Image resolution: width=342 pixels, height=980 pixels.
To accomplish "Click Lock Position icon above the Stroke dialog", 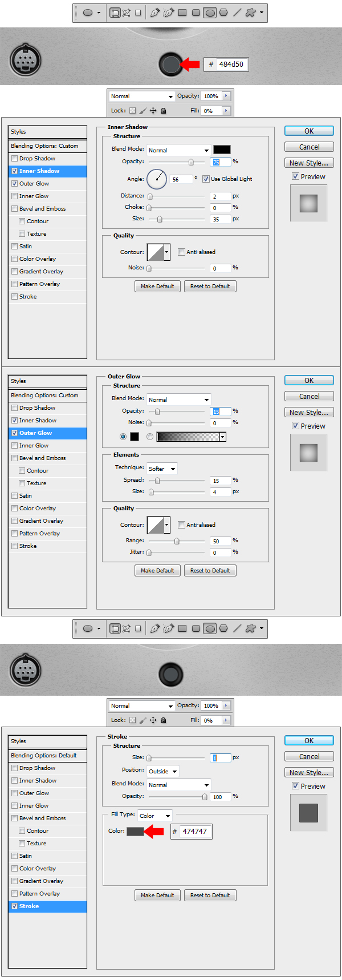I will point(153,720).
